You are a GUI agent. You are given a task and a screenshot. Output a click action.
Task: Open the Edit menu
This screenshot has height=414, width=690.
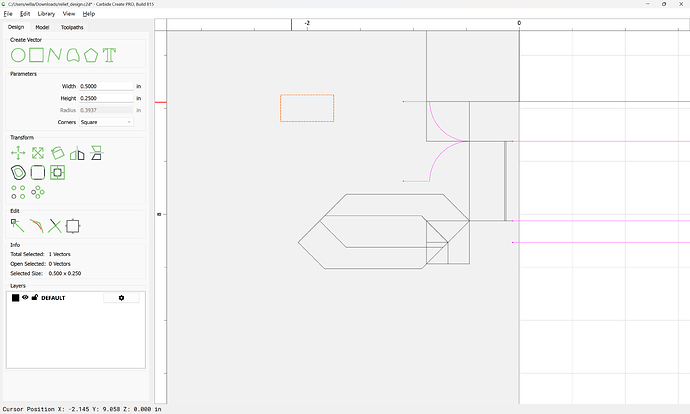[x=25, y=14]
